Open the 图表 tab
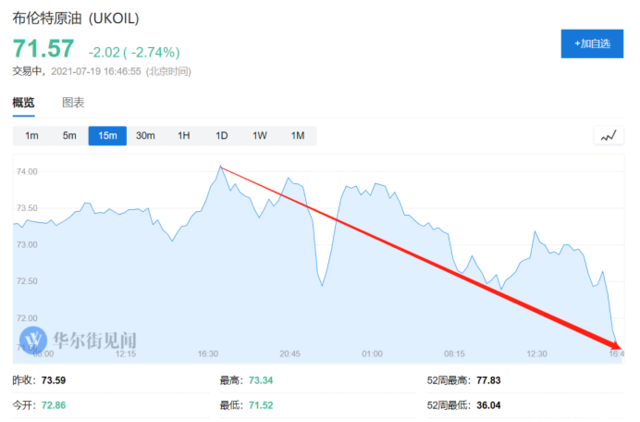640x422 pixels. pyautogui.click(x=73, y=102)
